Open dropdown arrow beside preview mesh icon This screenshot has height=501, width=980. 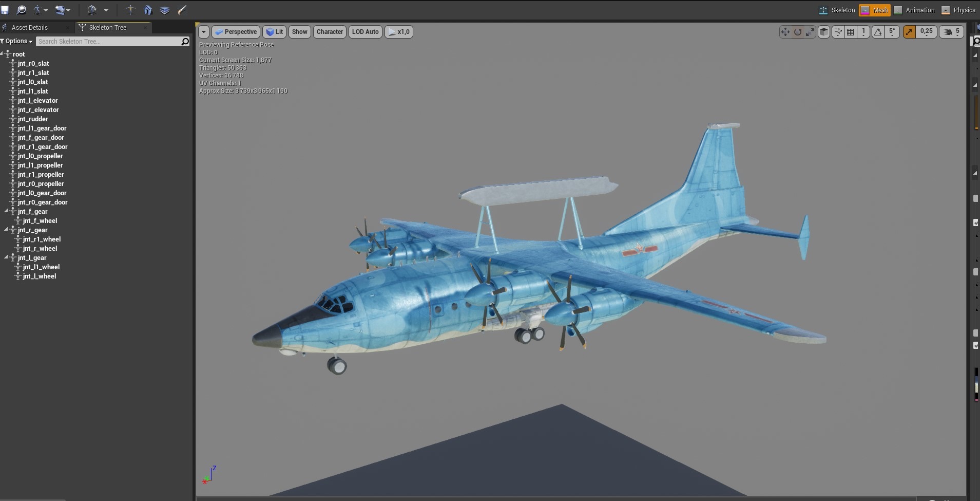tap(68, 10)
